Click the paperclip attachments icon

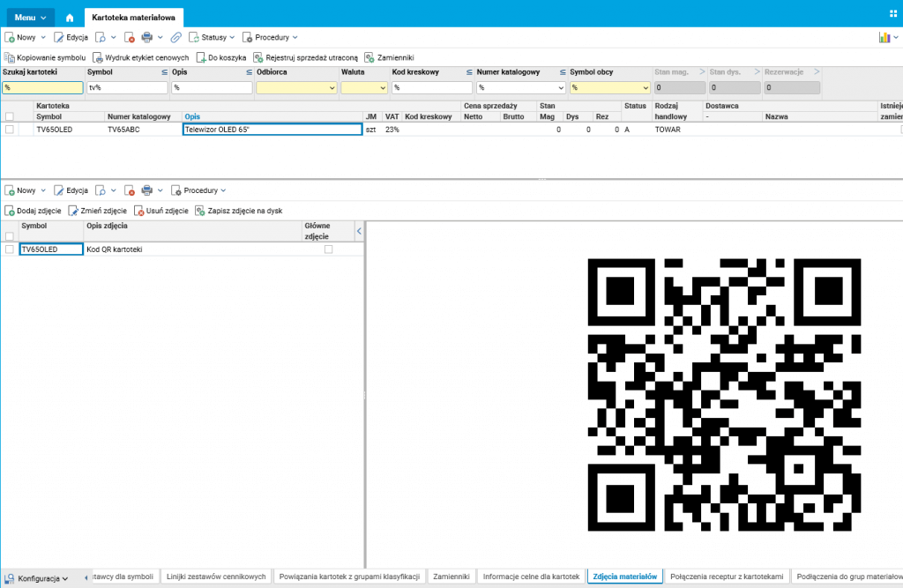tap(176, 37)
